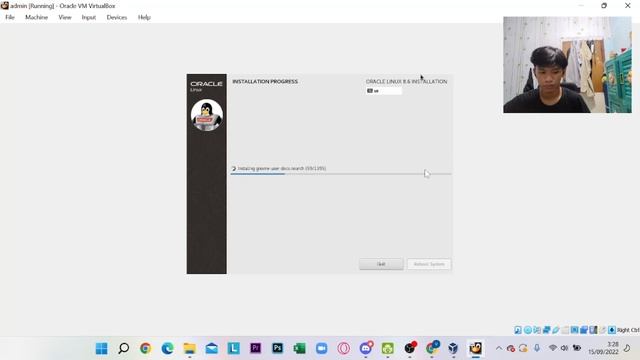
Task: Click the 'us' keyboard layout indicator
Action: 384,91
